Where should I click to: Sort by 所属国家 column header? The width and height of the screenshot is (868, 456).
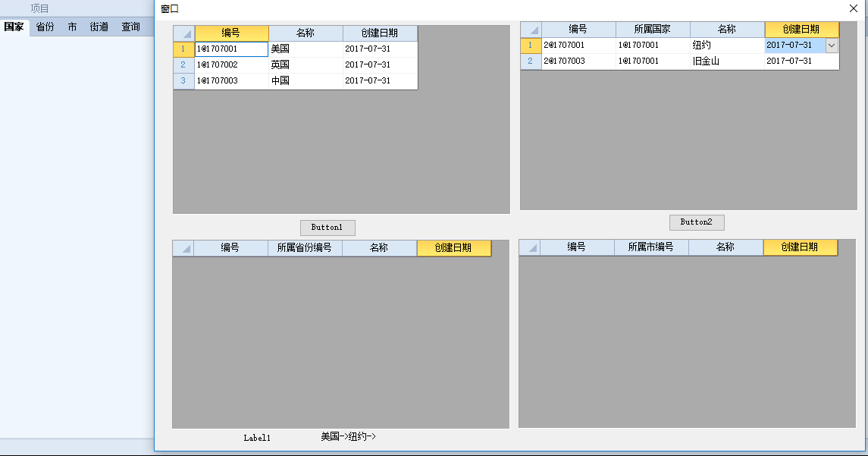tap(652, 30)
